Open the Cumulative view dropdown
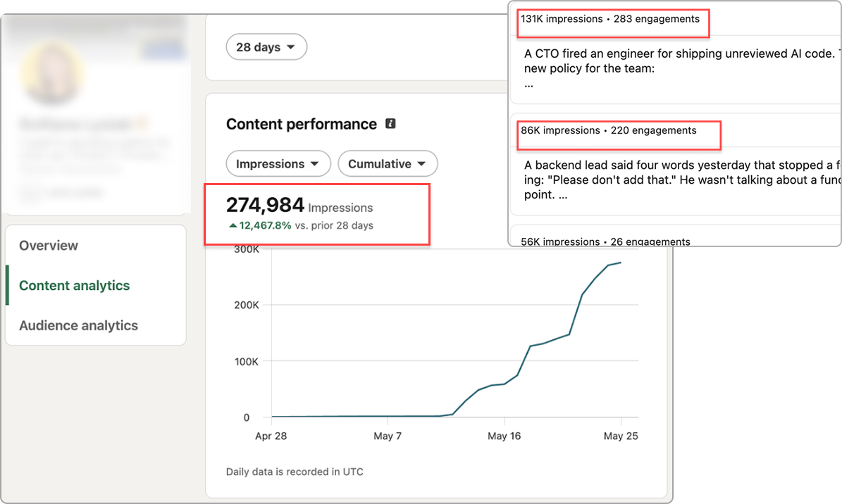The height and width of the screenshot is (504, 842). (x=388, y=164)
